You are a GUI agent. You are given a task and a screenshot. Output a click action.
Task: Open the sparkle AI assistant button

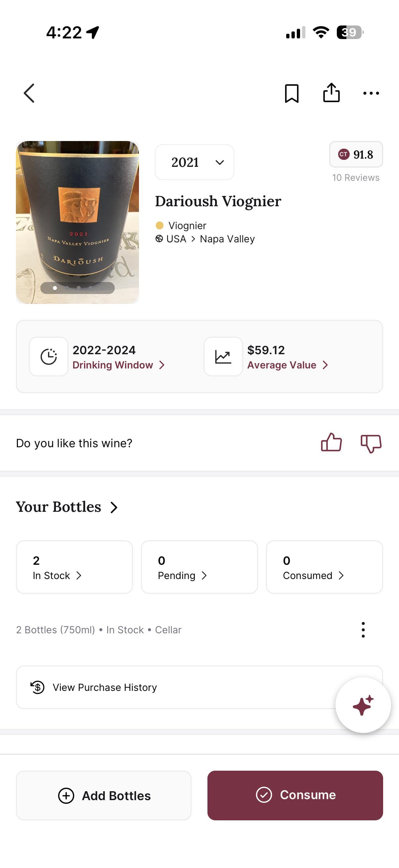click(363, 705)
